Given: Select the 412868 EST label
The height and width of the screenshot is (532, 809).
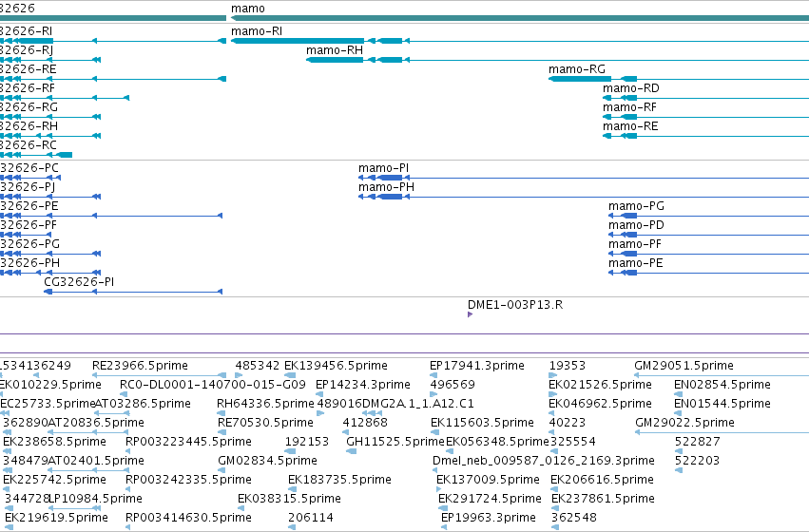Looking at the screenshot, I should (365, 423).
